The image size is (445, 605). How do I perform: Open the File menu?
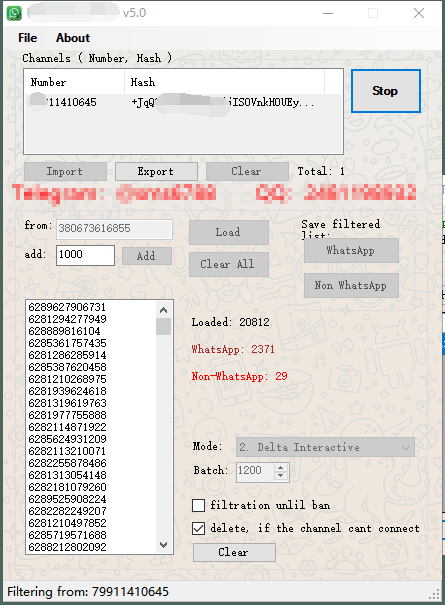coord(27,38)
